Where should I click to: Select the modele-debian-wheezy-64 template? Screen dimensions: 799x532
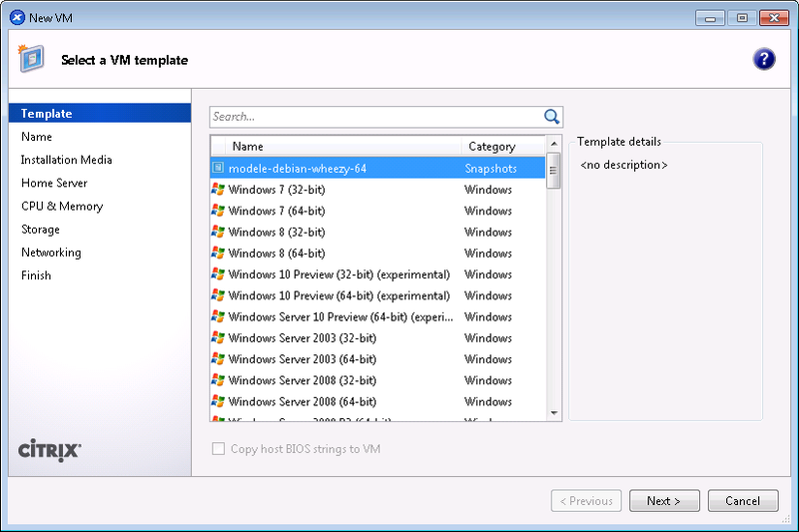point(378,168)
